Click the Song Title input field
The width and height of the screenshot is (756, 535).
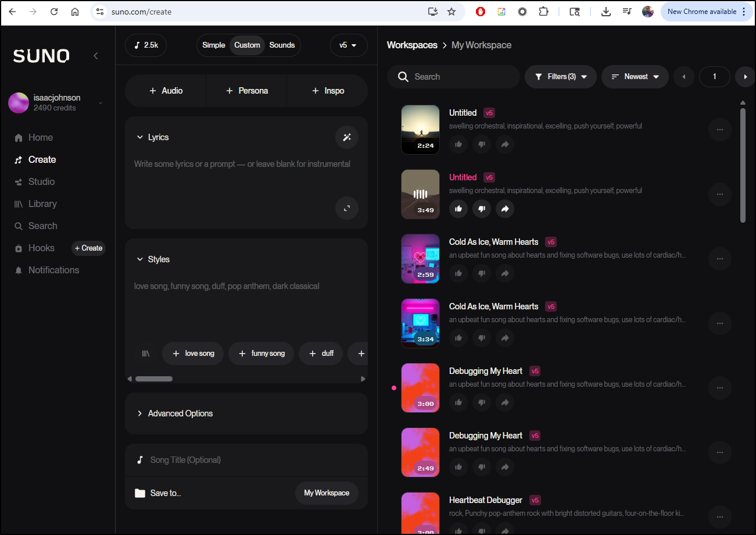click(244, 460)
